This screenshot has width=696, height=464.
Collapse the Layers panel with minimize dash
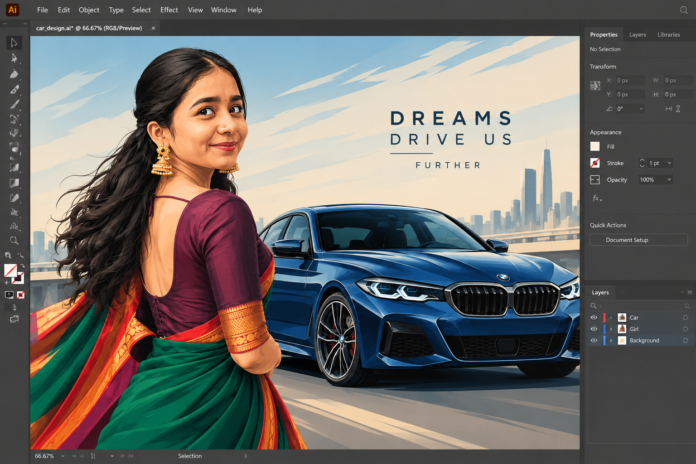pos(682,292)
